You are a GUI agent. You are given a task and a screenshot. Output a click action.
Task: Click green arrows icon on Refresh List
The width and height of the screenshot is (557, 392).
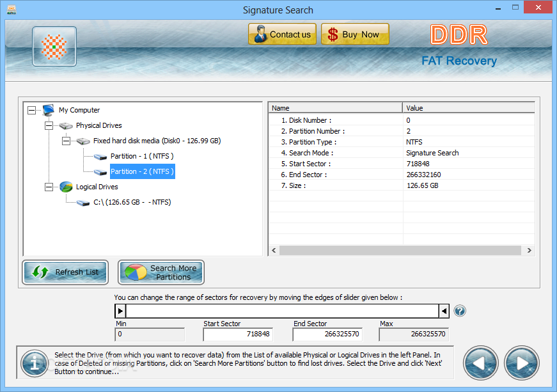coord(40,272)
